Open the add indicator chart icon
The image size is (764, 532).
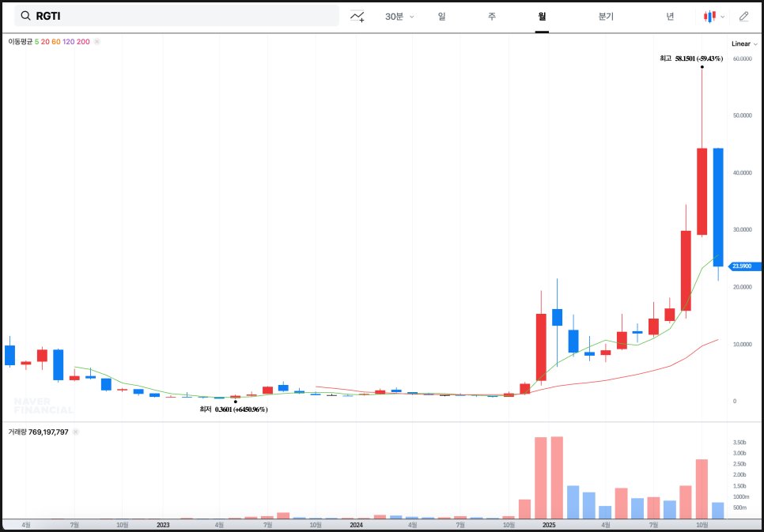357,16
